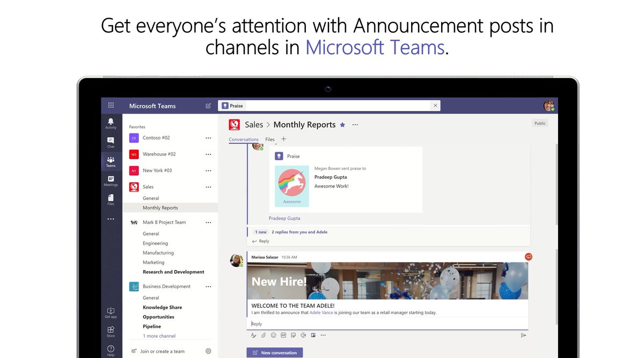Select the Business Development team
This screenshot has height=358, width=644.
[x=166, y=287]
